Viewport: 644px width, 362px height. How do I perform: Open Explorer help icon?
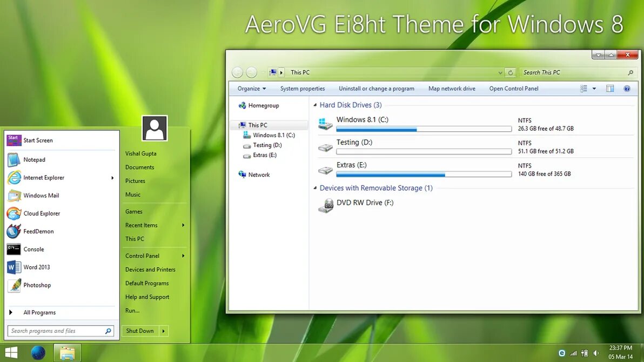[x=627, y=89]
